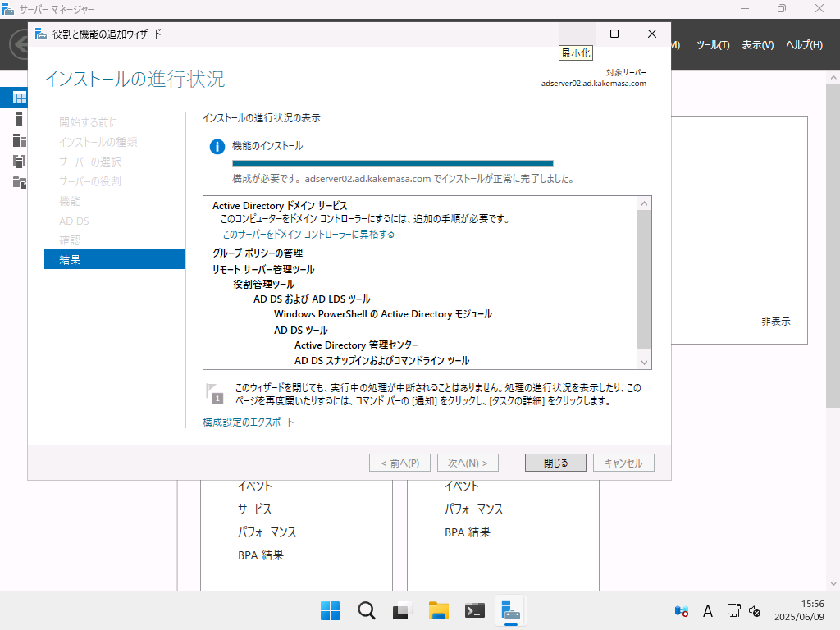Image resolution: width=840 pixels, height=630 pixels.
Task: Click AD DS スナップインおよびコマンドライン ツール entry
Action: point(382,361)
